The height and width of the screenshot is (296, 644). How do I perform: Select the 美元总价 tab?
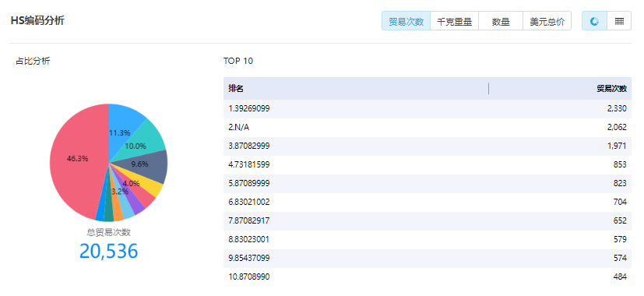[x=547, y=21]
